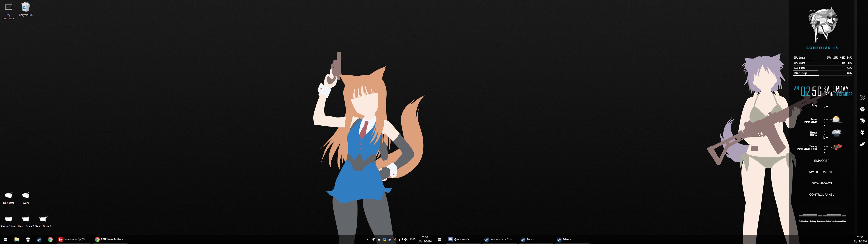Launch Steam from Rainmeter sidebar
Screen dimensions: 868x244
[x=862, y=144]
